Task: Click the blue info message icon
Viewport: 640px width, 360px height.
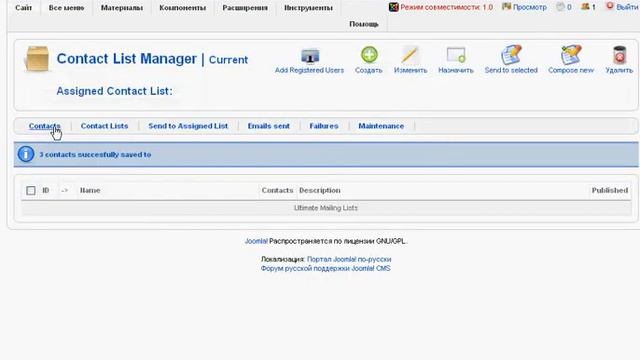Action: 26,154
